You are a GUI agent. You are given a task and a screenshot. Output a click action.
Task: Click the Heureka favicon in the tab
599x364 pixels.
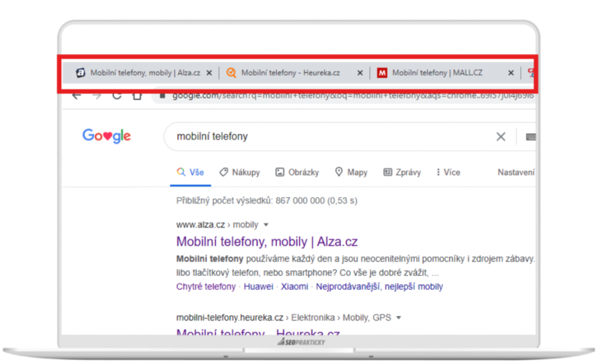tap(231, 73)
